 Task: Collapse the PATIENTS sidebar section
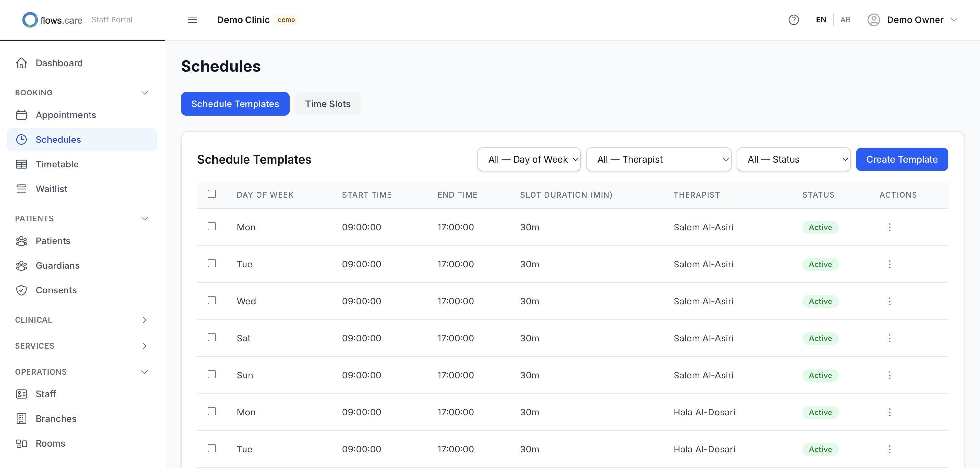145,218
